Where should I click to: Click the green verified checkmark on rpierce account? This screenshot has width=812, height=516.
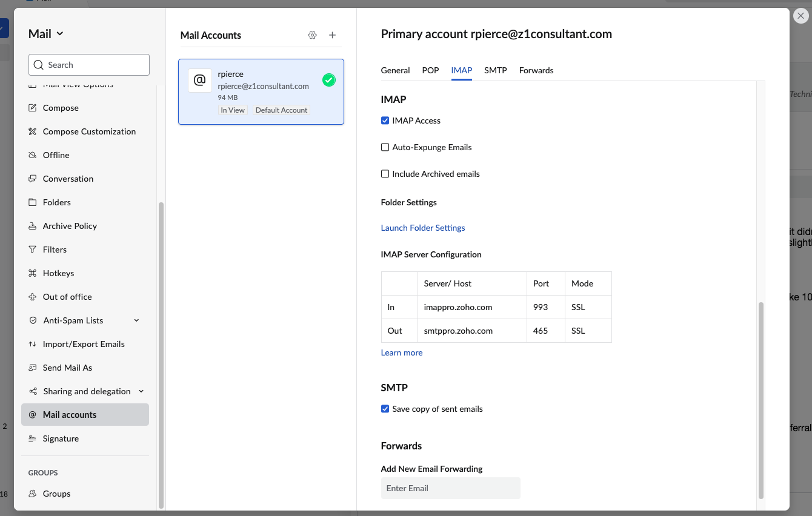329,80
